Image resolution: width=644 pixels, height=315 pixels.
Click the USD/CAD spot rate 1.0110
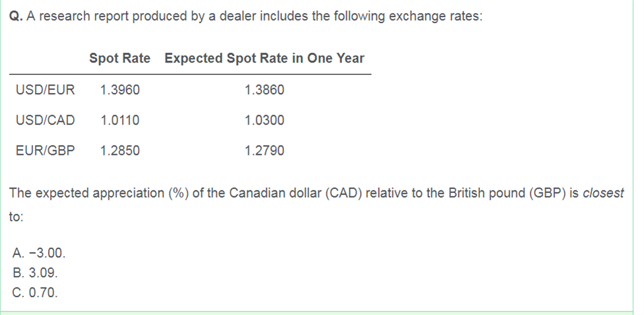(120, 121)
